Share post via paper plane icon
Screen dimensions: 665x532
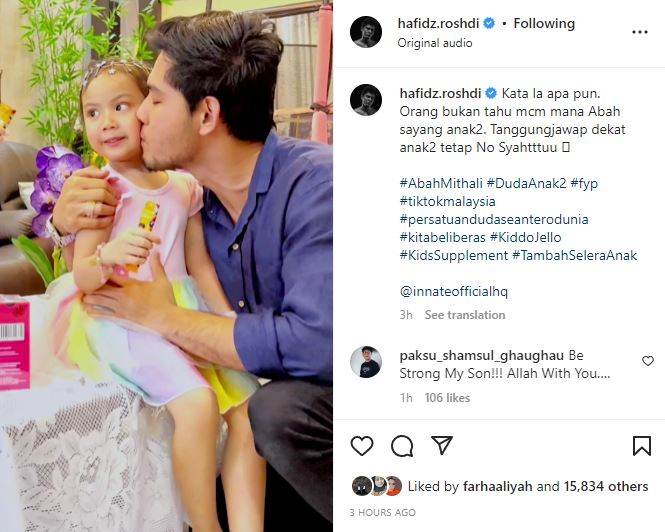point(441,445)
